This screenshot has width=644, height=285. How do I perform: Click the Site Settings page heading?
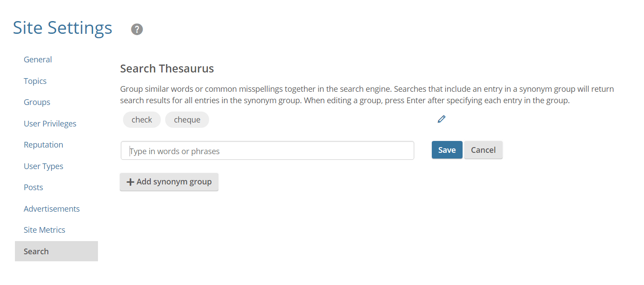pos(62,28)
